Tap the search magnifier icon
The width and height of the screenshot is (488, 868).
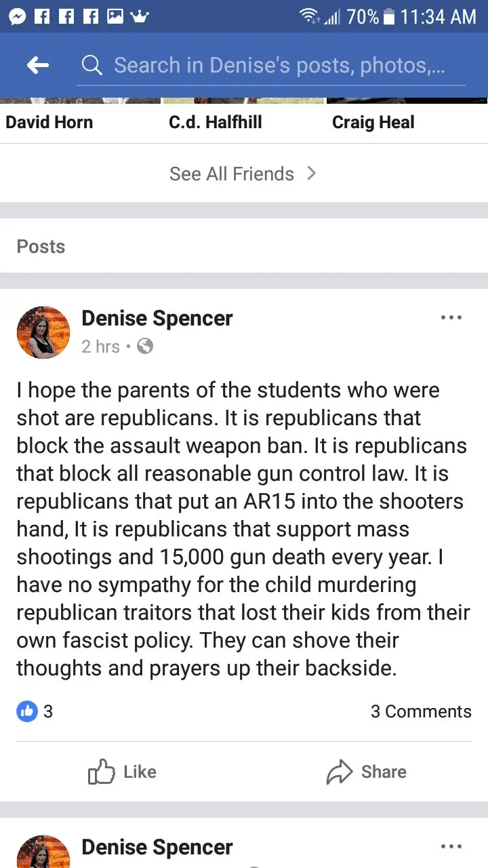pyautogui.click(x=91, y=65)
